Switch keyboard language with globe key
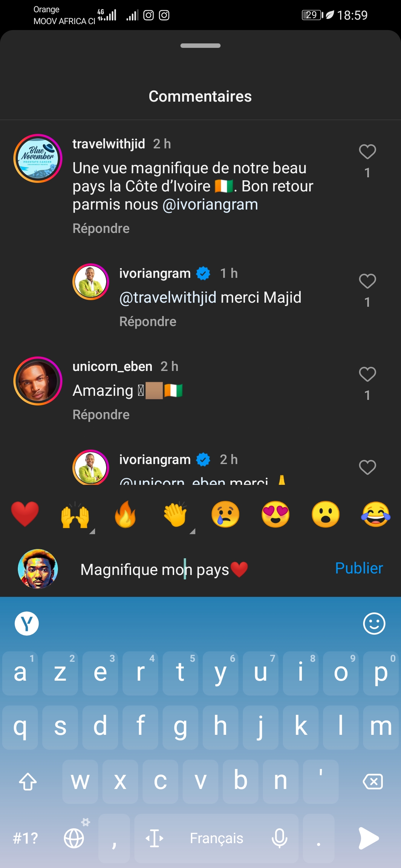Viewport: 401px width, 868px height. click(x=74, y=838)
